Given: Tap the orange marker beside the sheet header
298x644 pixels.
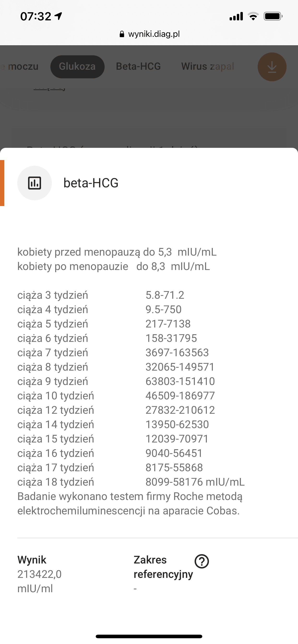Looking at the screenshot, I should [x=2, y=183].
